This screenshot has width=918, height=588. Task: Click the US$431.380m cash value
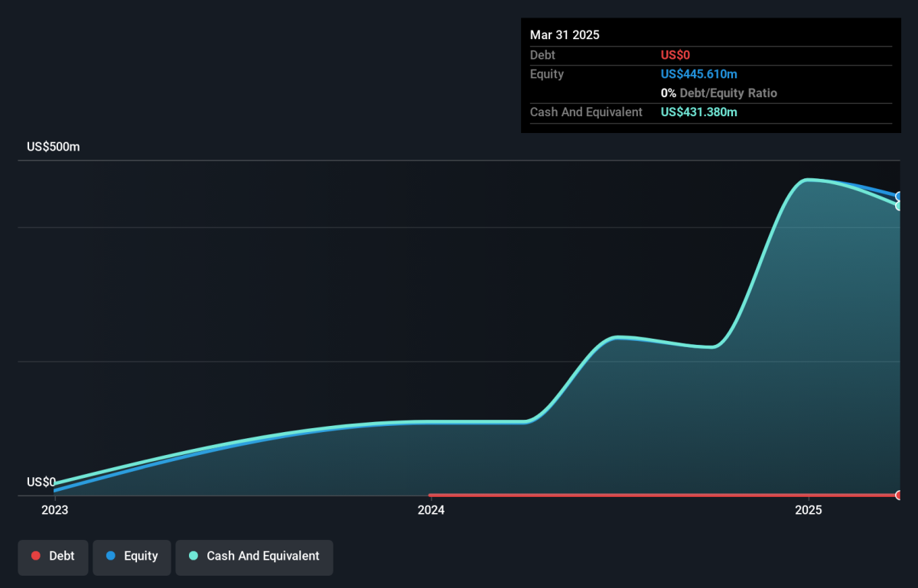[x=699, y=112]
